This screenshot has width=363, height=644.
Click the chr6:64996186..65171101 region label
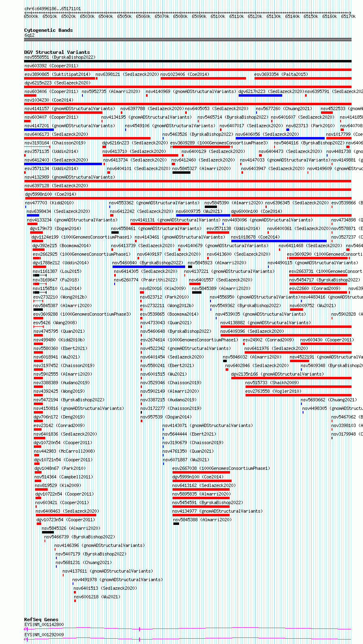(x=52, y=9)
